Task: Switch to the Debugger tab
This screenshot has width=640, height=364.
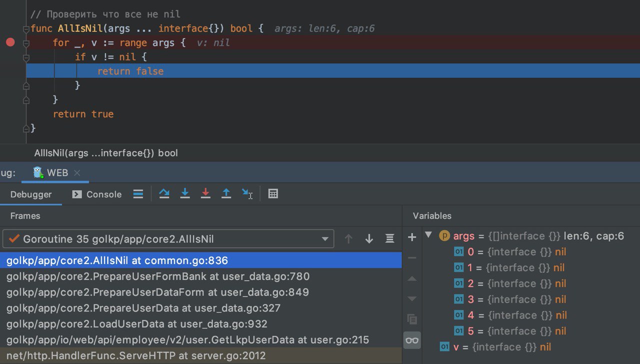Action: 31,194
